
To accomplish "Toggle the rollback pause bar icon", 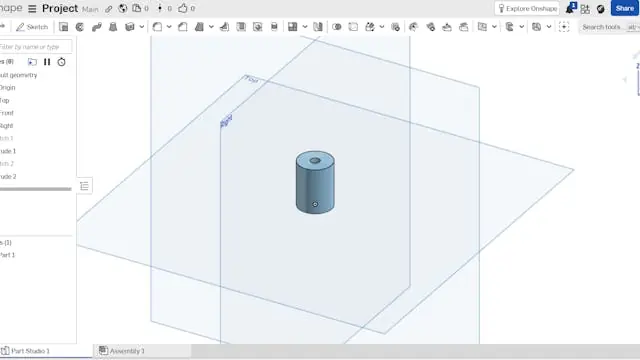I will click(x=47, y=62).
